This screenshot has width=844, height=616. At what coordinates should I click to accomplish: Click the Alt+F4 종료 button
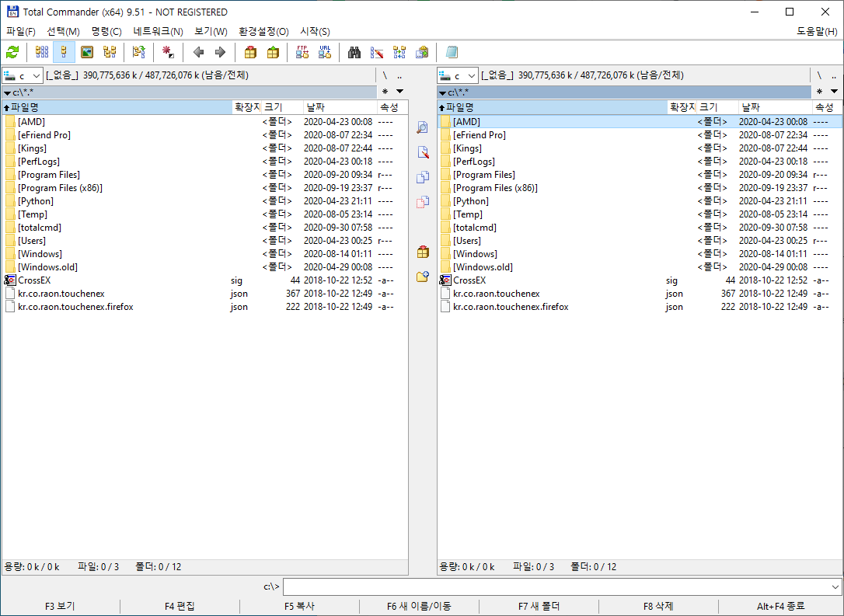click(780, 607)
